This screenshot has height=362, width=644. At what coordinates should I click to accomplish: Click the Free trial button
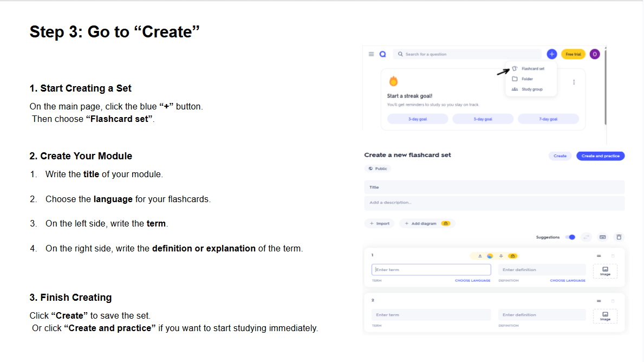coord(573,54)
